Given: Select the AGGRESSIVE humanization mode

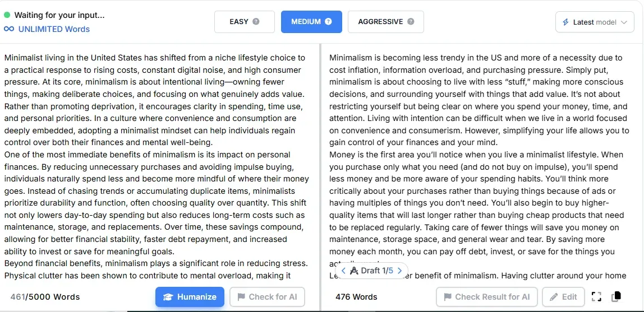Looking at the screenshot, I should pyautogui.click(x=385, y=22).
